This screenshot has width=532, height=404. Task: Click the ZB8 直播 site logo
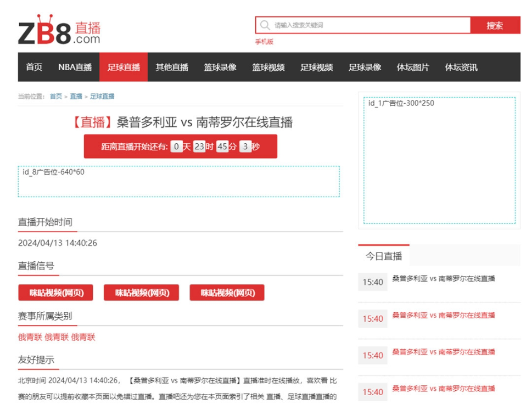tap(59, 30)
